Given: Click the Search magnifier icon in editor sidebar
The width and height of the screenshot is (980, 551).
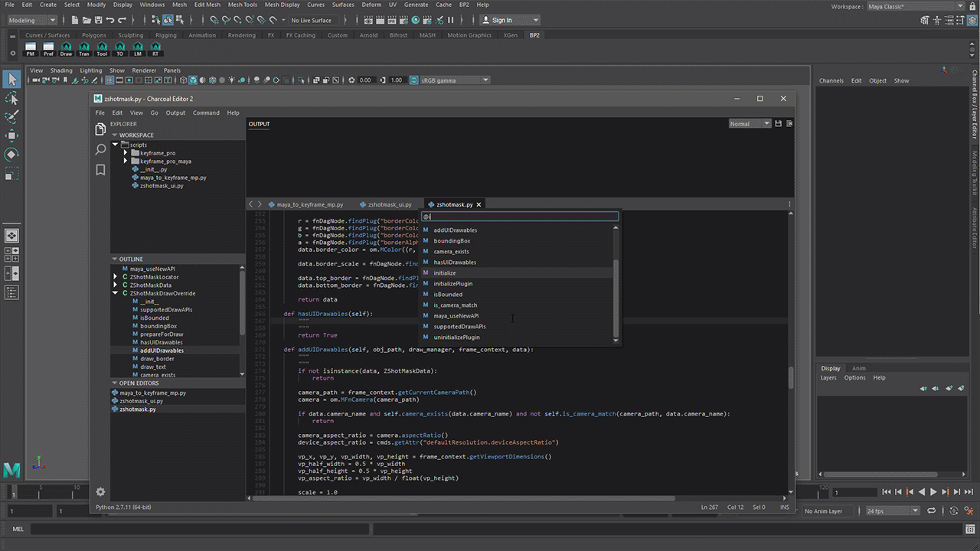Looking at the screenshot, I should [x=100, y=150].
